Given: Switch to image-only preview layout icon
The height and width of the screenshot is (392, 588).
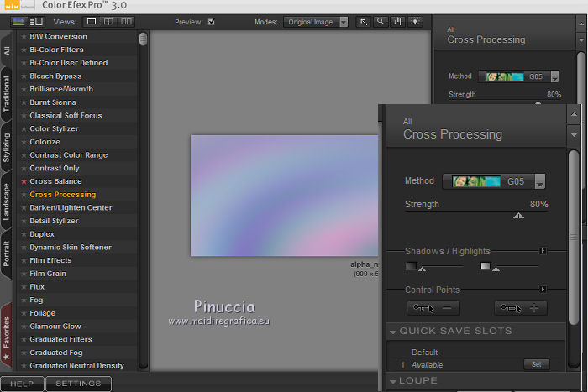Looking at the screenshot, I should pyautogui.click(x=18, y=22).
